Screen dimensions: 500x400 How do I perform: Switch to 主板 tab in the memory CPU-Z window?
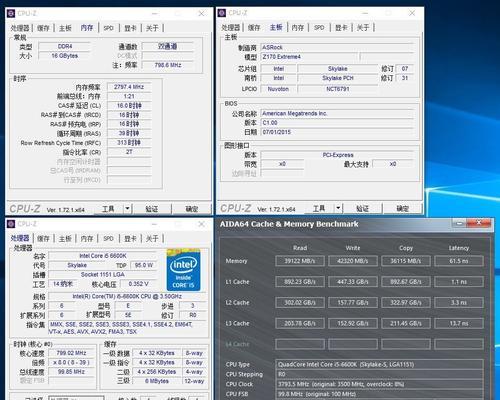coord(65,28)
